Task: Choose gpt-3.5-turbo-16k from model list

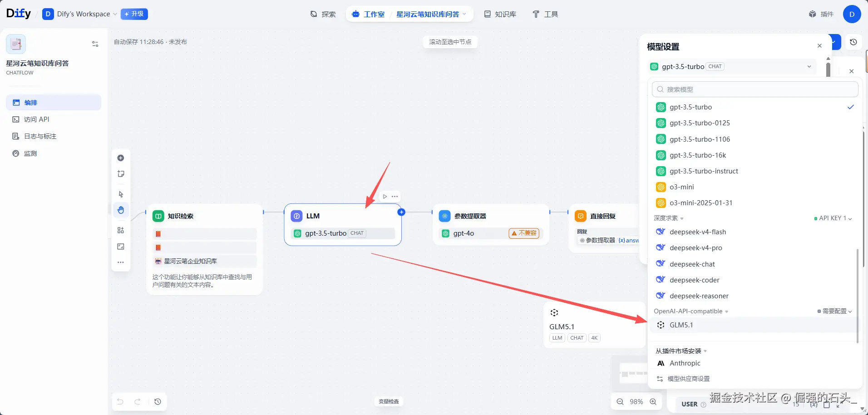Action: pos(755,155)
